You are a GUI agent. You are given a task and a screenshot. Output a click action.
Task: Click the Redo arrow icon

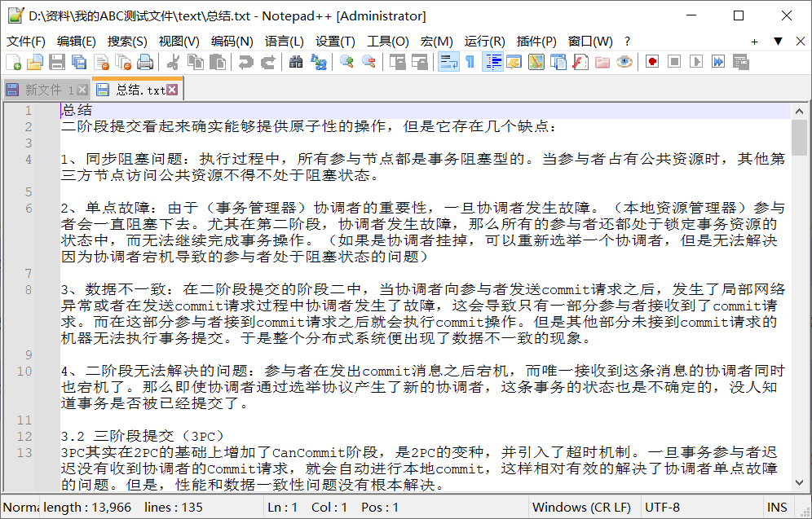point(267,62)
